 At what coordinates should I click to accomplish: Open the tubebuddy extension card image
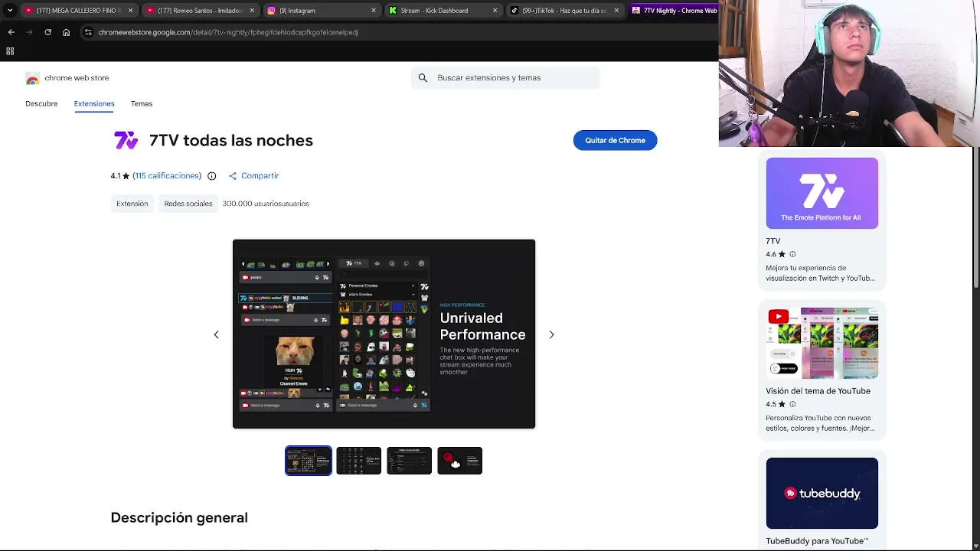coord(822,493)
